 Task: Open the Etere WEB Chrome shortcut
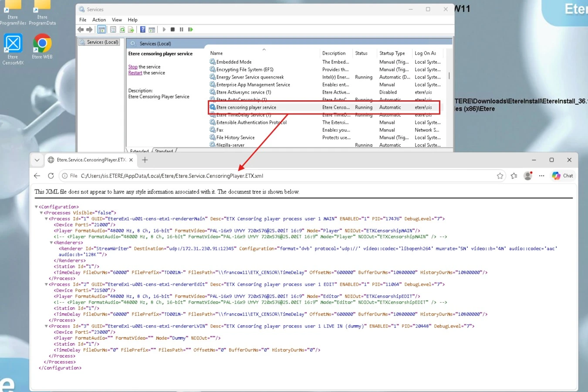(x=42, y=46)
